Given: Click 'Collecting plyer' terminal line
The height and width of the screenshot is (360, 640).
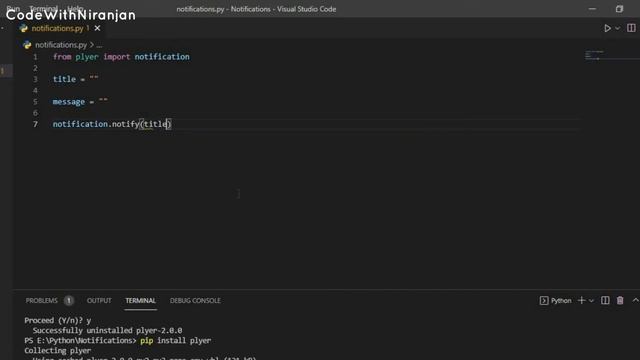Looking at the screenshot, I should pyautogui.click(x=58, y=351).
